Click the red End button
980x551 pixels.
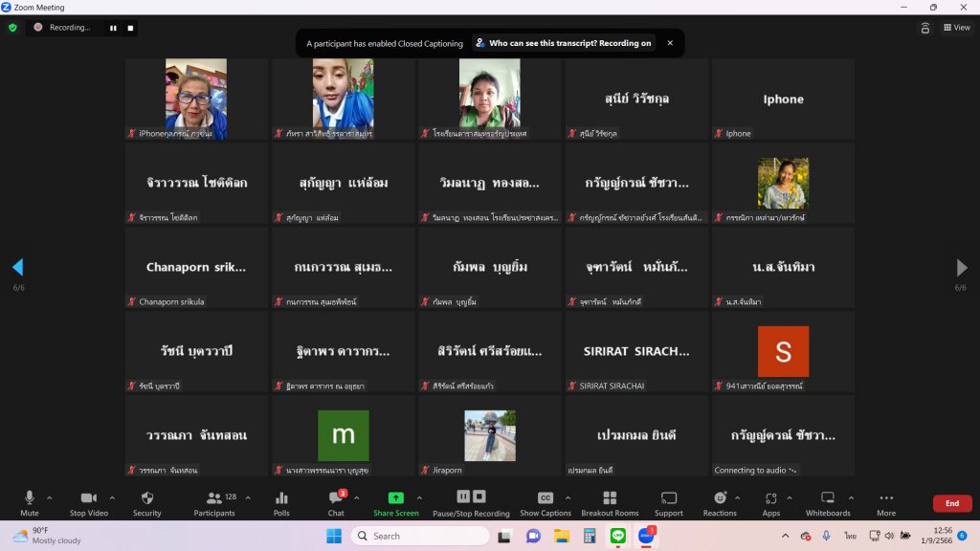tap(951, 503)
